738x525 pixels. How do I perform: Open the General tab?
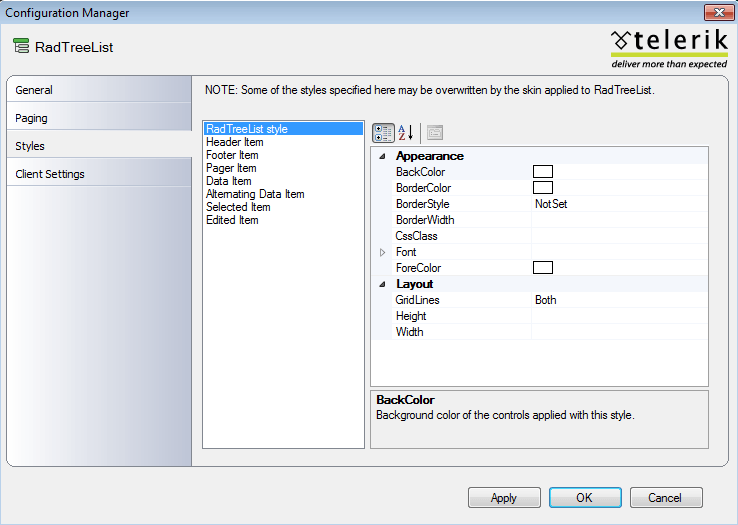(99, 90)
